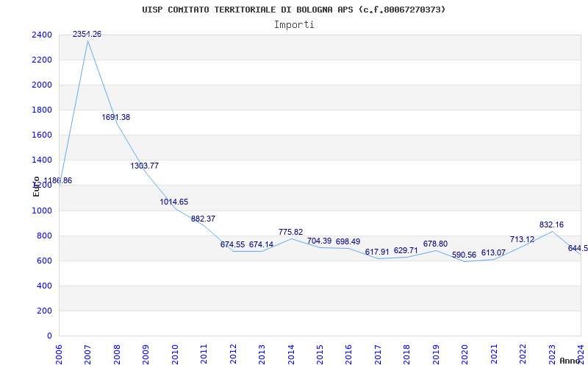This screenshot has height=368, width=588.
Task: Select the 1186.86 data label
Action: point(58,180)
